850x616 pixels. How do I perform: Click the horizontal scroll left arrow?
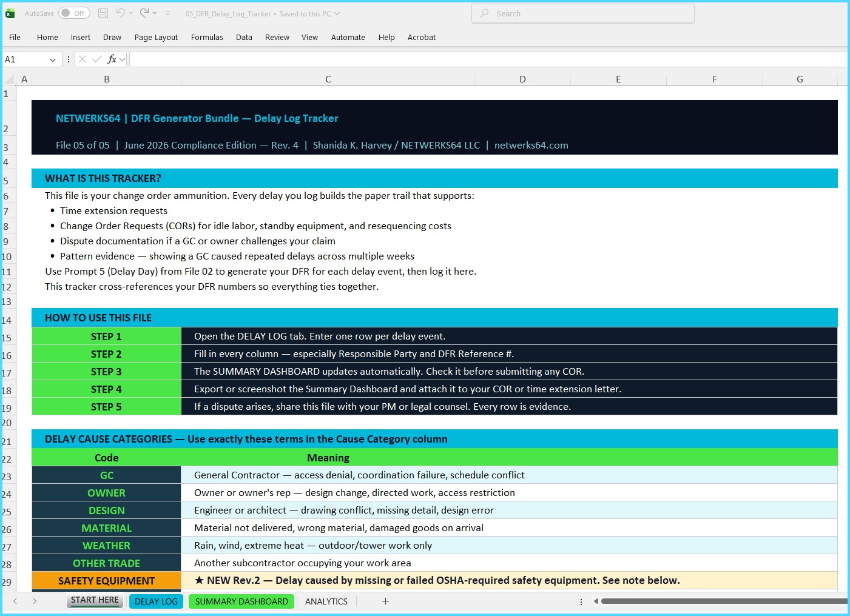tap(596, 601)
